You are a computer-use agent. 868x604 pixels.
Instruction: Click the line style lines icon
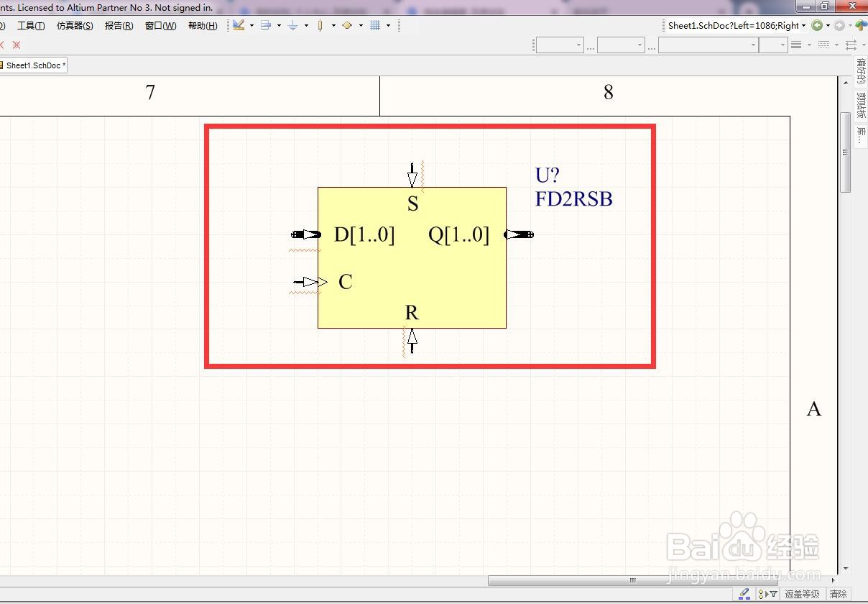pyautogui.click(x=796, y=45)
